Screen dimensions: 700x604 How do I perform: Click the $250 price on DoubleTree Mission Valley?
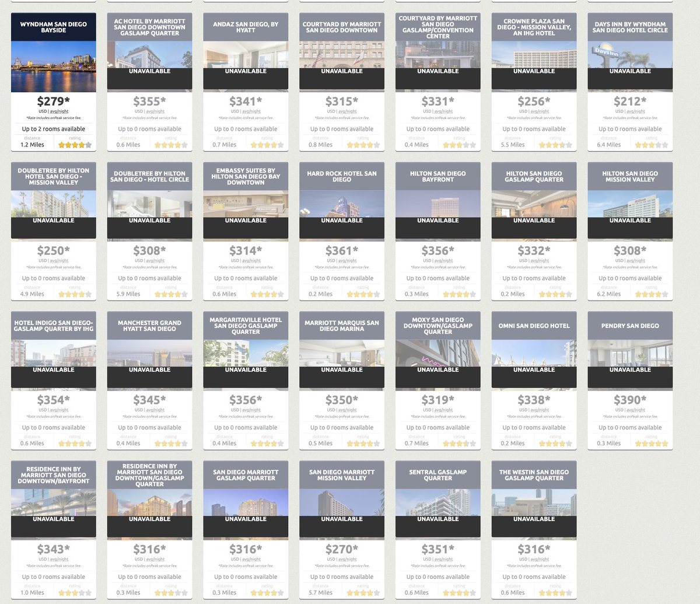pos(54,251)
